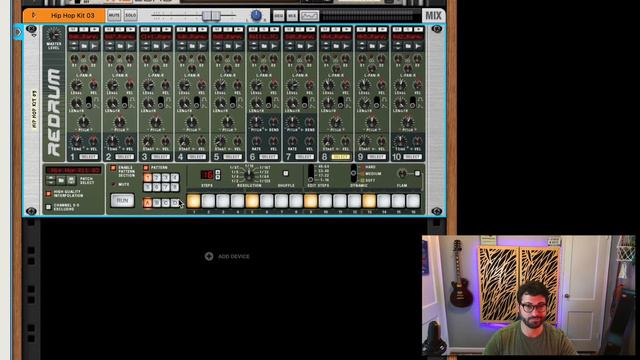Viewport: 640px width, 360px height.
Task: Click the channel 7 Rate knob
Action: pos(292,142)
